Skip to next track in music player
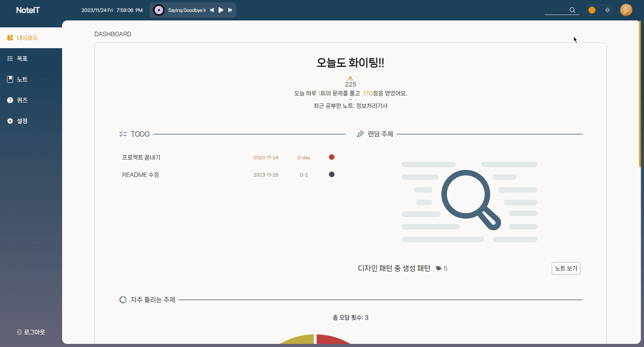The width and height of the screenshot is (644, 347). 230,10
